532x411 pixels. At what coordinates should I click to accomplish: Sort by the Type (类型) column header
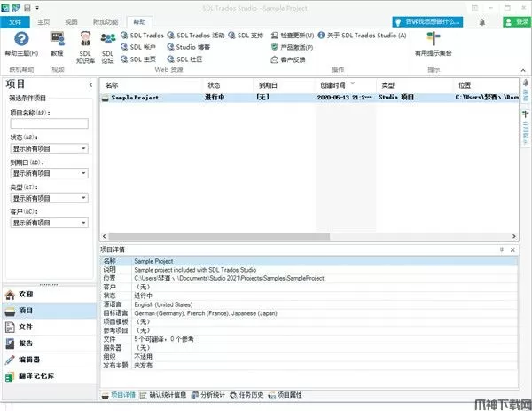(415, 85)
